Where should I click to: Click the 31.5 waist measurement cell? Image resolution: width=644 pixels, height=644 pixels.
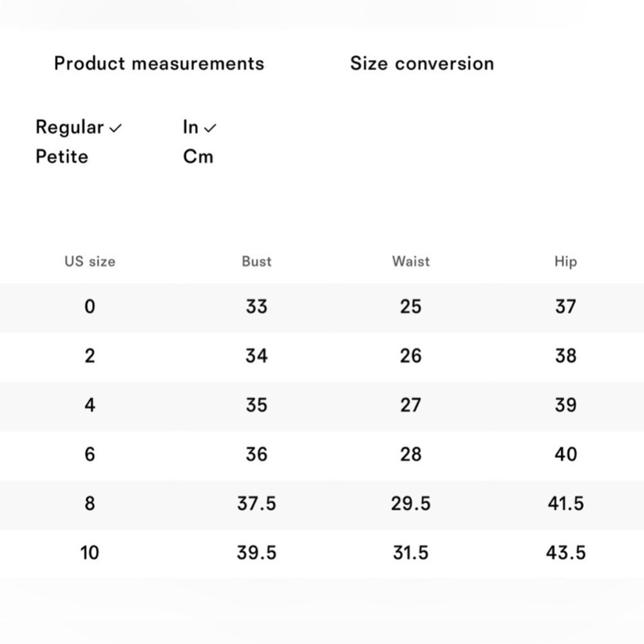pyautogui.click(x=410, y=553)
